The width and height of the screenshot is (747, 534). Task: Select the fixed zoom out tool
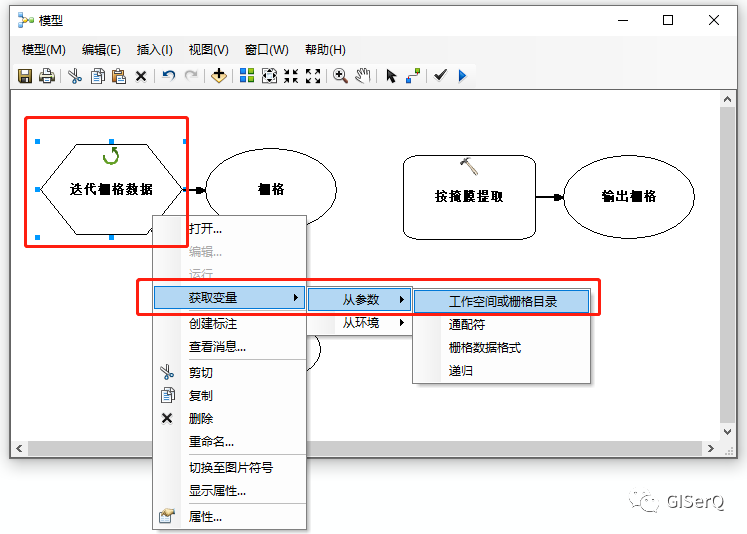(313, 76)
